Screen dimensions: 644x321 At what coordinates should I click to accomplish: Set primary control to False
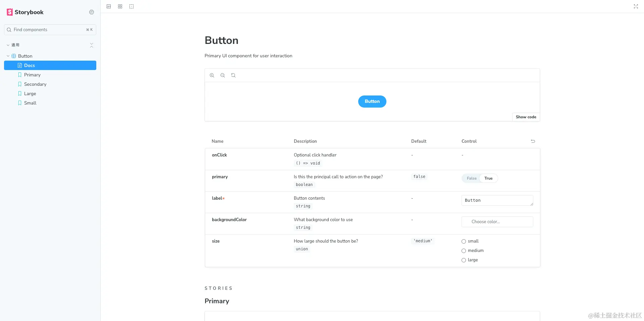point(472,178)
